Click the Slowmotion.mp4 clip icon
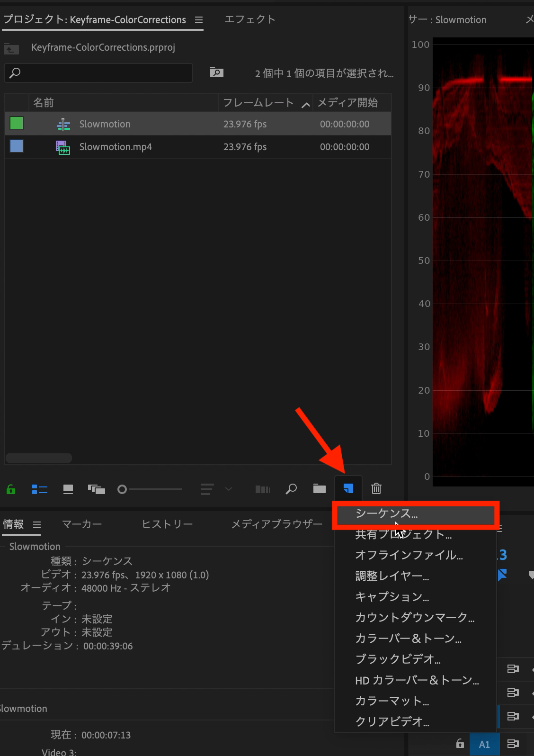 (63, 147)
